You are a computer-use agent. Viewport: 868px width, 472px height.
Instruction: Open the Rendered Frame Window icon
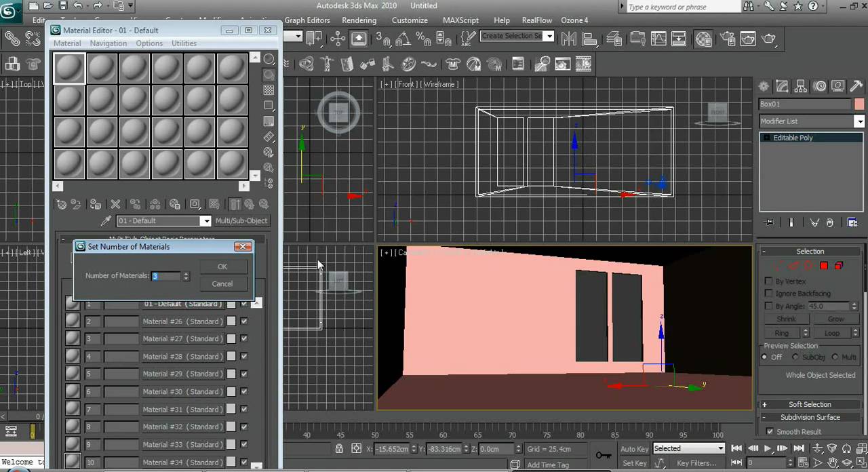pyautogui.click(x=747, y=39)
